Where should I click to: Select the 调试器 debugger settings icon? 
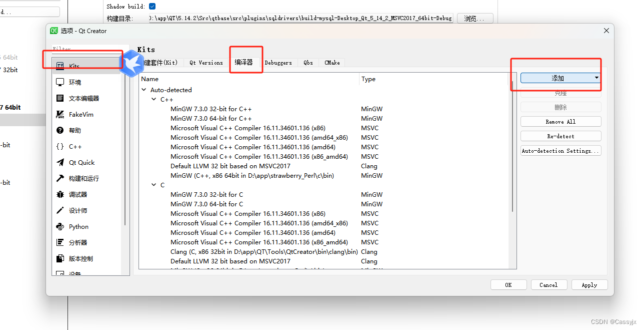[x=60, y=194]
